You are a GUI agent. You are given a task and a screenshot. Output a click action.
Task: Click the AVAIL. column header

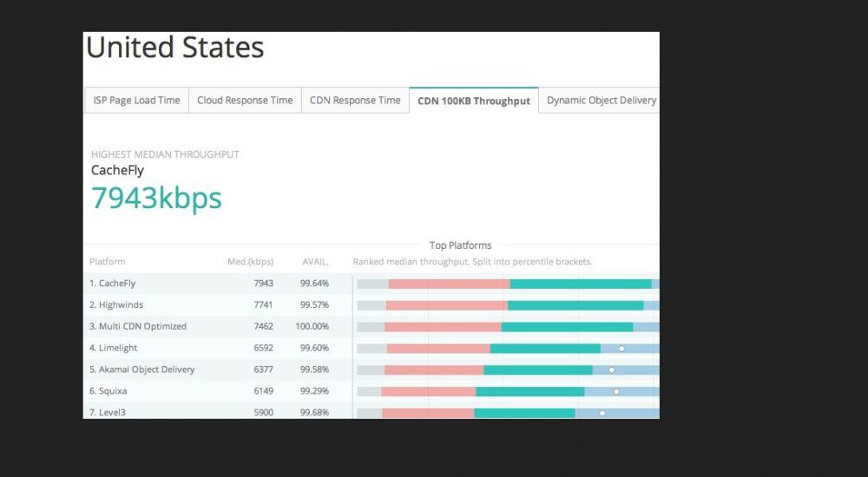click(315, 262)
